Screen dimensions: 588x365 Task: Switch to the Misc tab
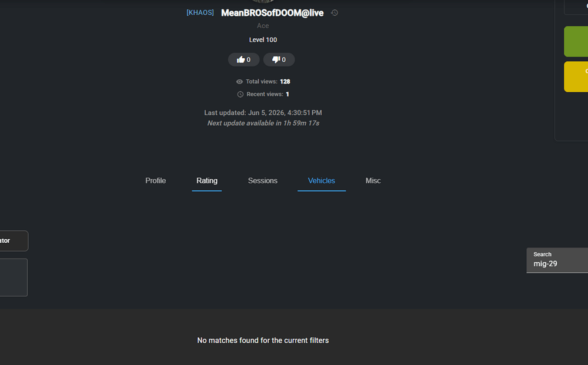coord(373,180)
